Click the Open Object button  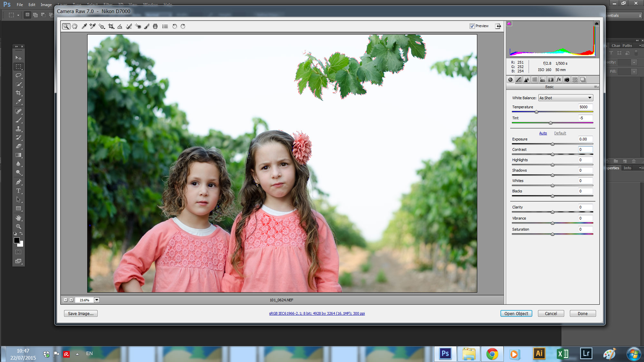[x=516, y=313]
